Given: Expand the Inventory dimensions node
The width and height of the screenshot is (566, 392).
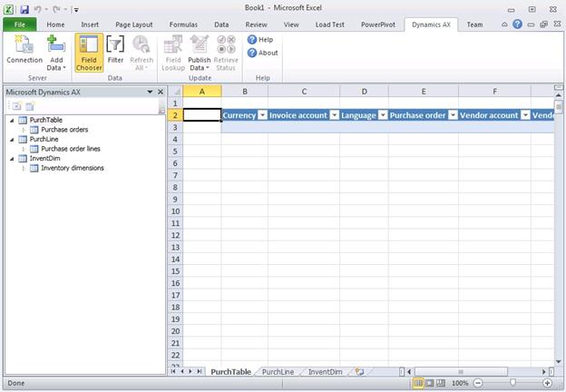Looking at the screenshot, I should (24, 168).
